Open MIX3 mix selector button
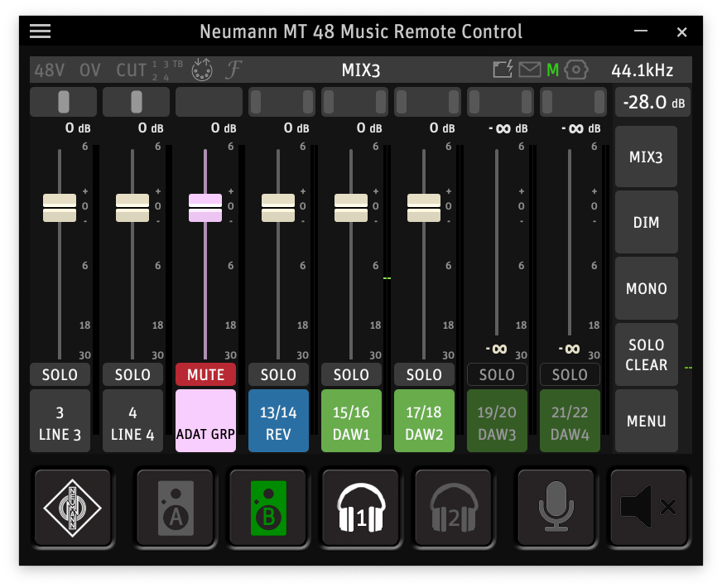This screenshot has height=588, width=722. click(x=646, y=157)
